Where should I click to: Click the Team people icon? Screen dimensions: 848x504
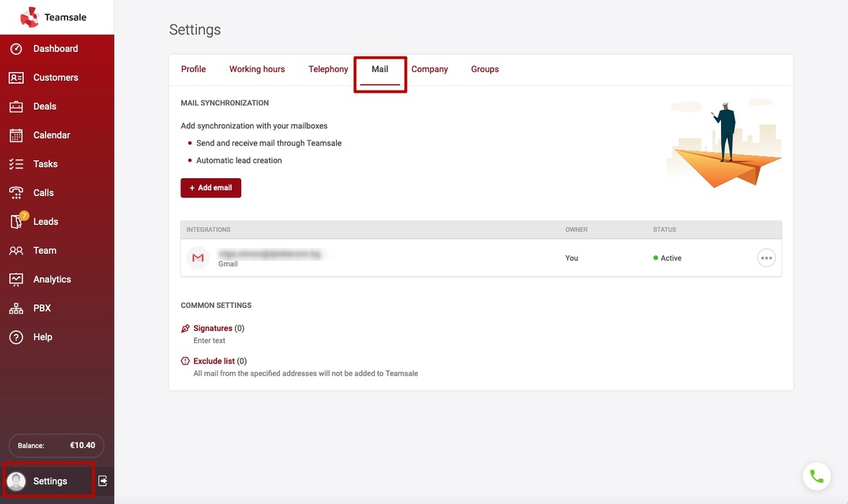[16, 251]
